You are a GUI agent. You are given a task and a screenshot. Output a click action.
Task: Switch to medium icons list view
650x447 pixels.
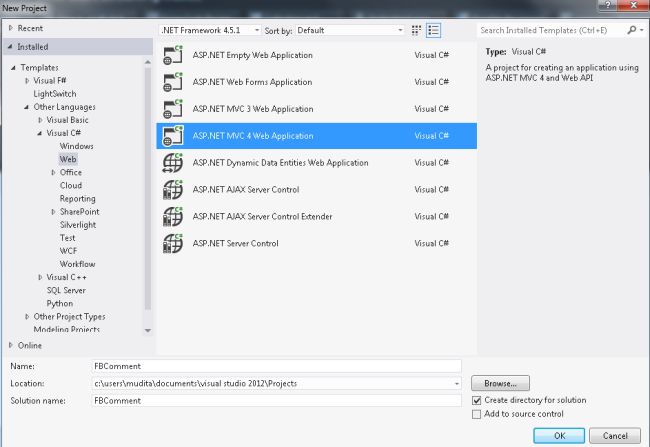tap(433, 30)
